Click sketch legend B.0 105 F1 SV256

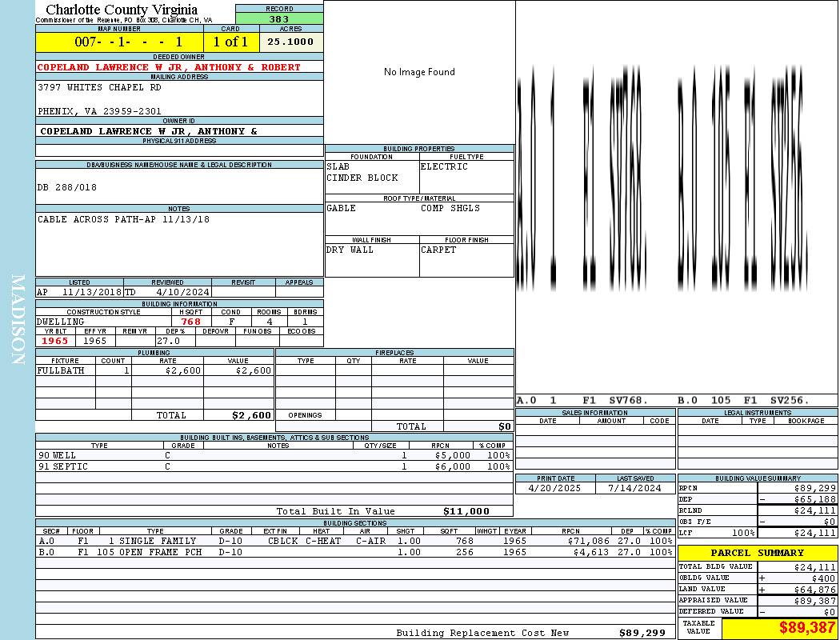(x=743, y=401)
